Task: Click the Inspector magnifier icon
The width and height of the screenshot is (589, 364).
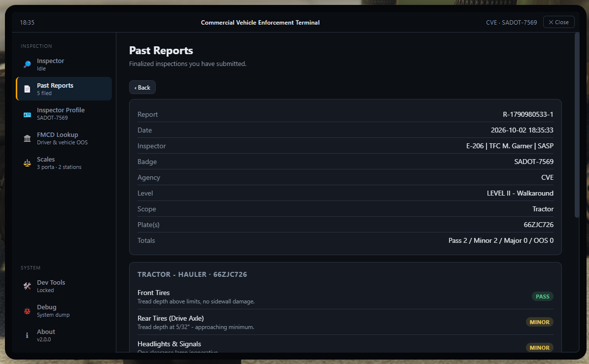Action: point(27,64)
